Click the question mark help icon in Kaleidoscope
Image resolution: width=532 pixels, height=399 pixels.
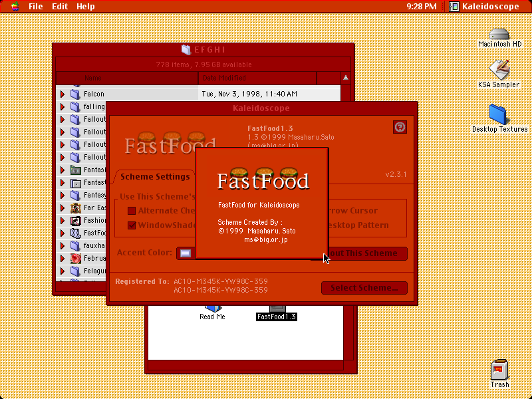coord(400,127)
